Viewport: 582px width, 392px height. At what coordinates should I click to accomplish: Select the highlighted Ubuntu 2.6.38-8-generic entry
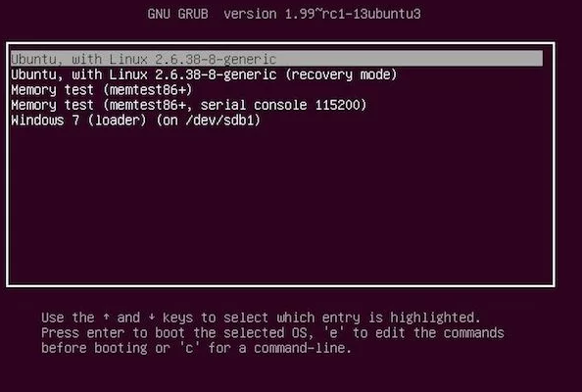click(276, 59)
